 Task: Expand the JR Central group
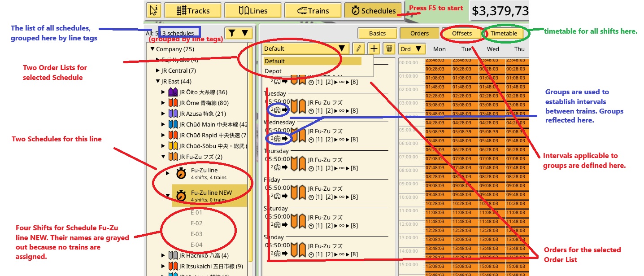[x=158, y=70]
